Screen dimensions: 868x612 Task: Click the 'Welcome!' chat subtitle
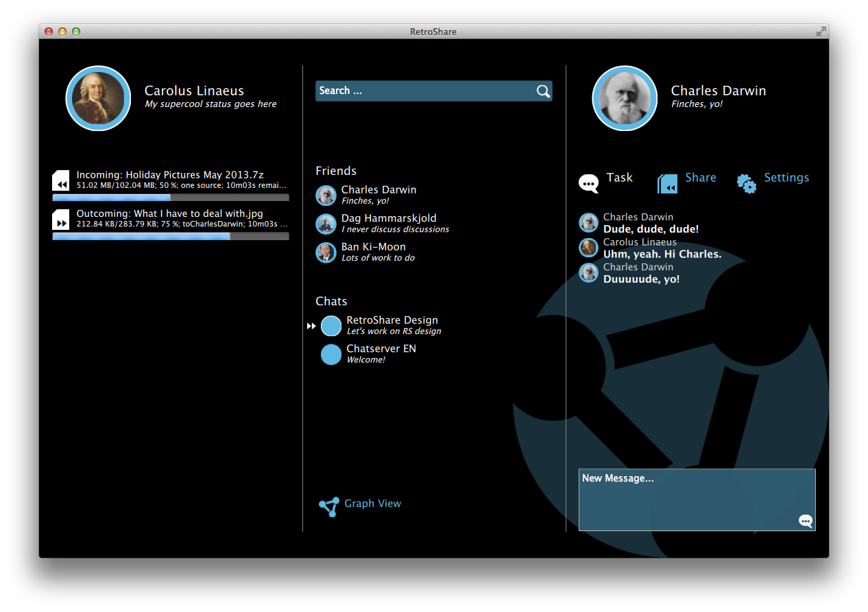365,360
